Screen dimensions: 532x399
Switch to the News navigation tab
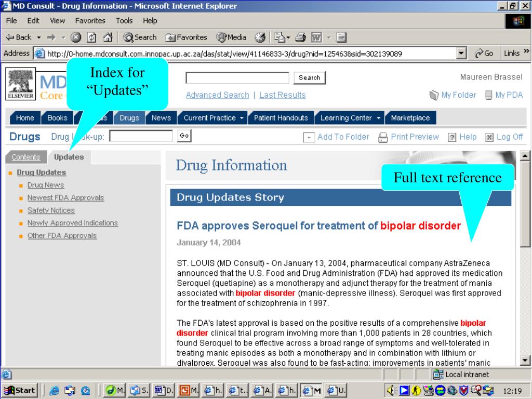point(161,118)
